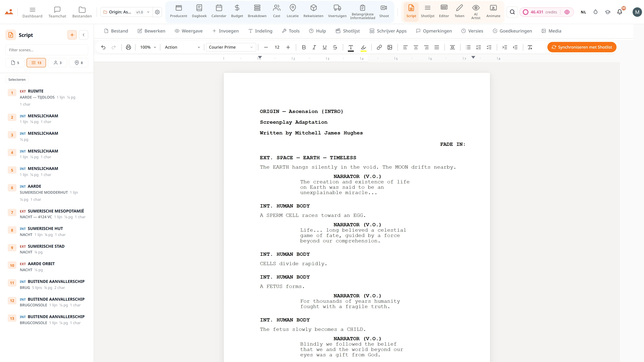This screenshot has height=362, width=644.
Task: Open the Hulp menu
Action: pyautogui.click(x=317, y=31)
